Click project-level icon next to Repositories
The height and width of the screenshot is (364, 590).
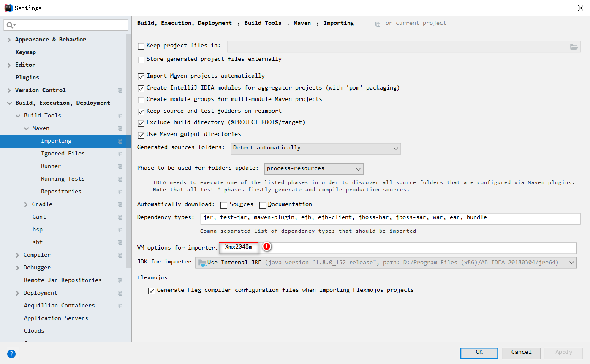(x=120, y=192)
